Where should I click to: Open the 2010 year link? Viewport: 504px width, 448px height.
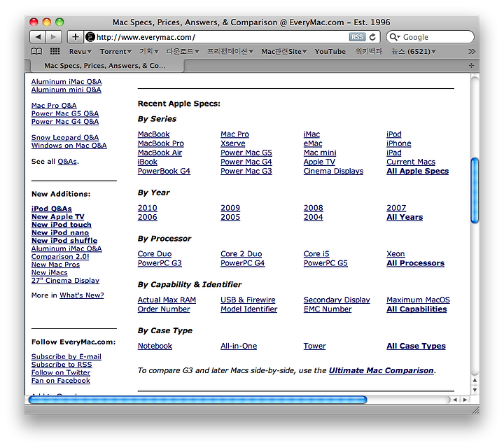147,208
